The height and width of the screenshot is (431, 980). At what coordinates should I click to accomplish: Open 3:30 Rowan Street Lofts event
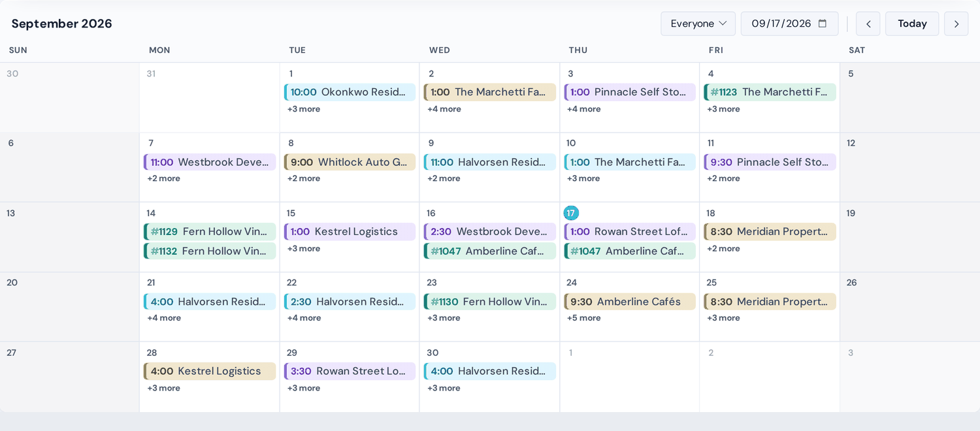coord(350,371)
